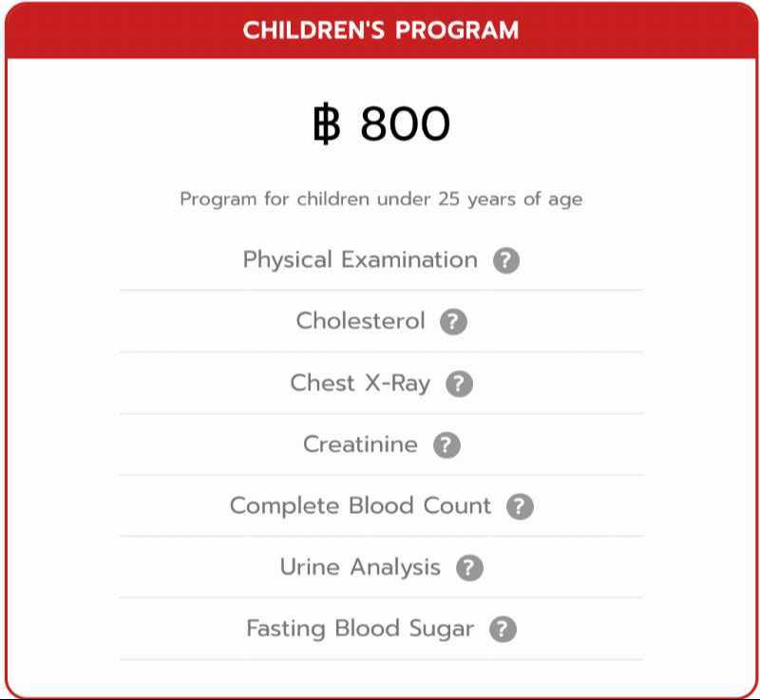Click the ฿ 800 price

pos(381,124)
